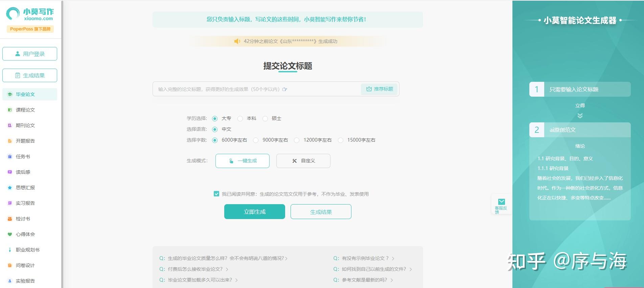The width and height of the screenshot is (644, 288).
Task: Click the PaperPass 旗下品牌 badge
Action: pos(30,29)
